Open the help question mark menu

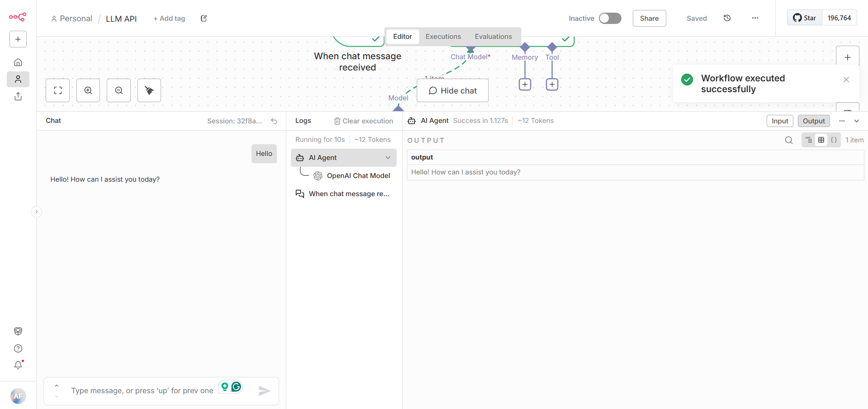[x=18, y=348]
